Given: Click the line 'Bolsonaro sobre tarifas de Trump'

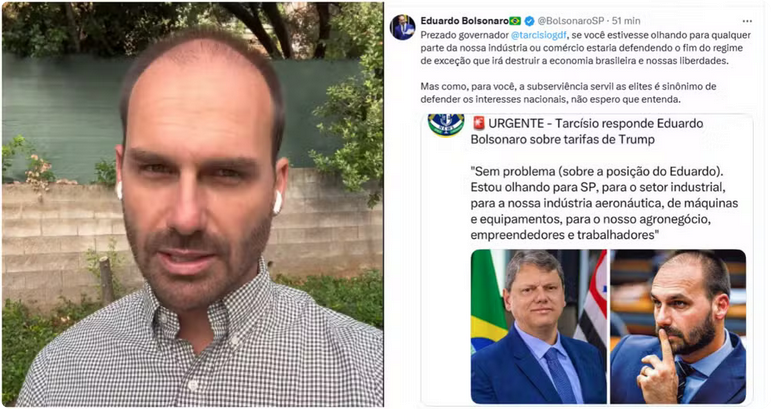Looking at the screenshot, I should tap(563, 139).
